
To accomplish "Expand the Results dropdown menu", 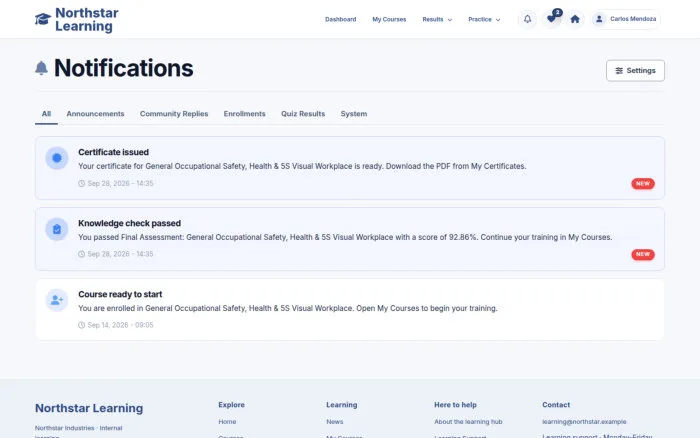I will tap(437, 19).
